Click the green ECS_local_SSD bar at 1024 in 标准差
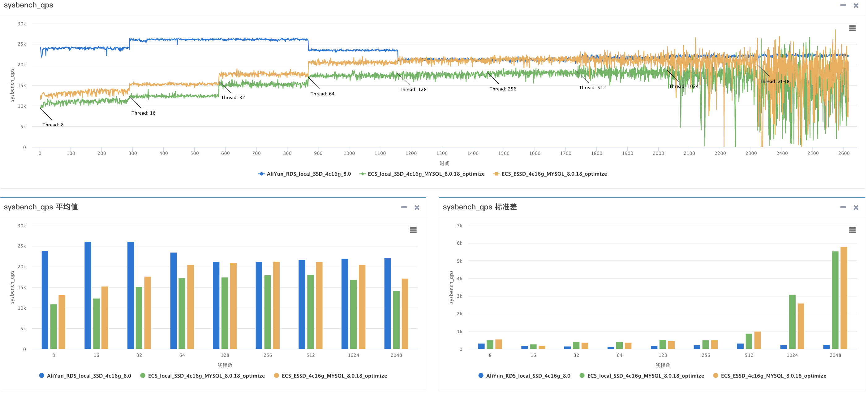This screenshot has width=868, height=394. click(792, 322)
